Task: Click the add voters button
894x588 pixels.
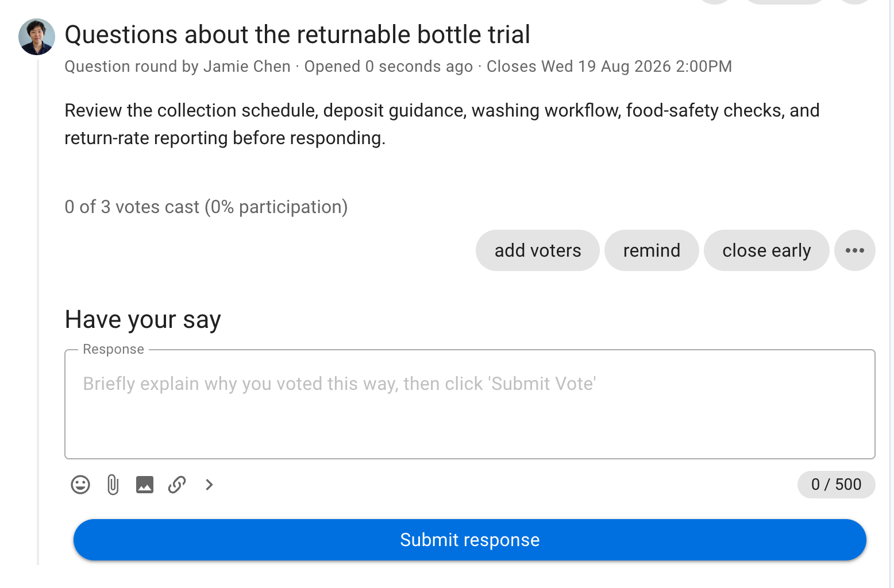Action: point(538,250)
